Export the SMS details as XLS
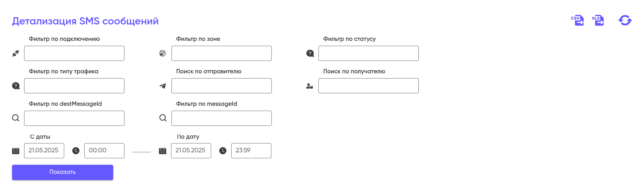Viewport: 644px width, 194px height. point(598,20)
